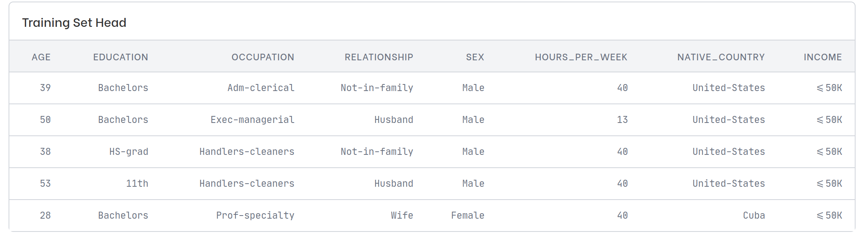Select the OCCUPATION column header
The image size is (868, 242).
tap(263, 57)
